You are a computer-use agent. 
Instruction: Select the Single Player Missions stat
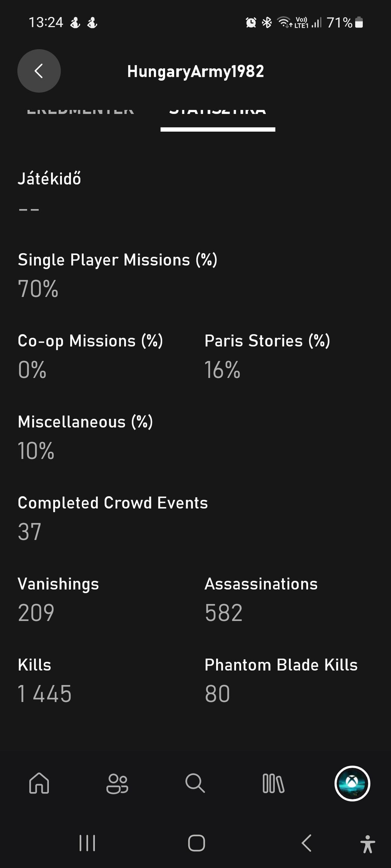click(117, 260)
